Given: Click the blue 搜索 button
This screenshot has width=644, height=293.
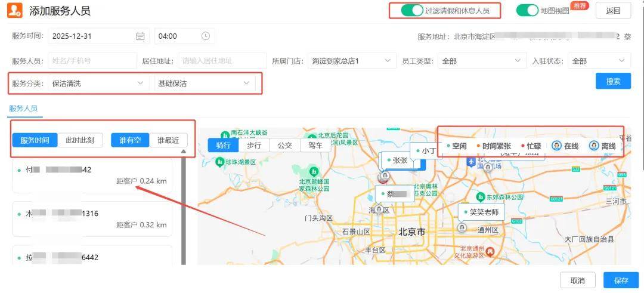Looking at the screenshot, I should (x=613, y=81).
